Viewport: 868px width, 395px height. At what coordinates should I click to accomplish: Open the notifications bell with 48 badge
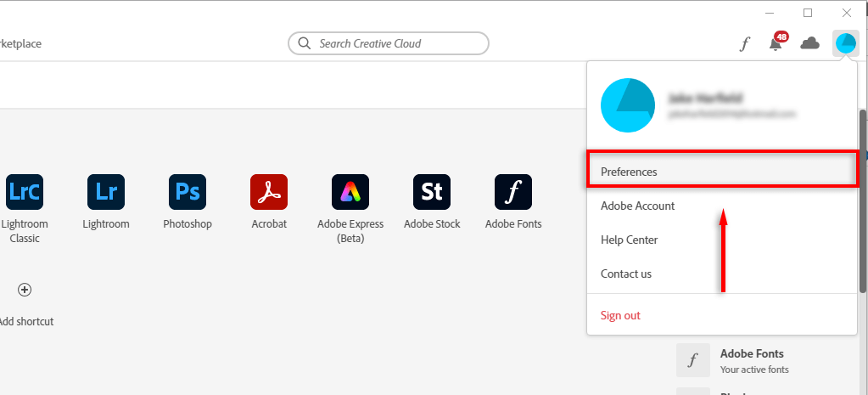pos(776,42)
